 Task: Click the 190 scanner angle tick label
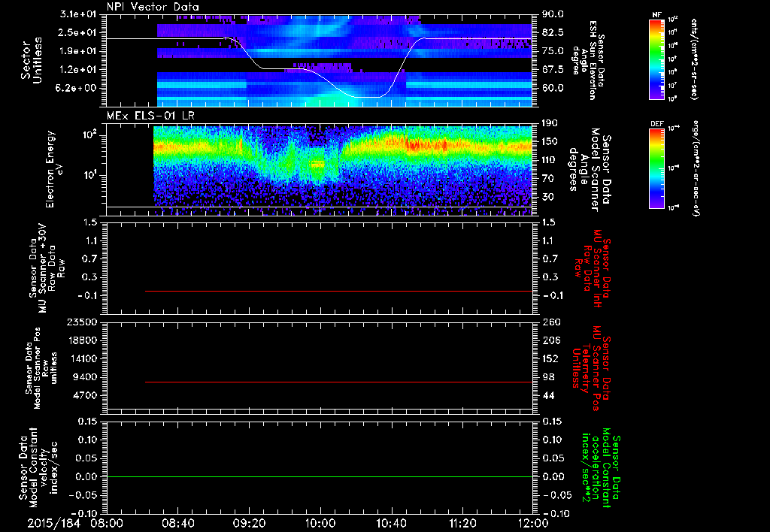pyautogui.click(x=550, y=123)
